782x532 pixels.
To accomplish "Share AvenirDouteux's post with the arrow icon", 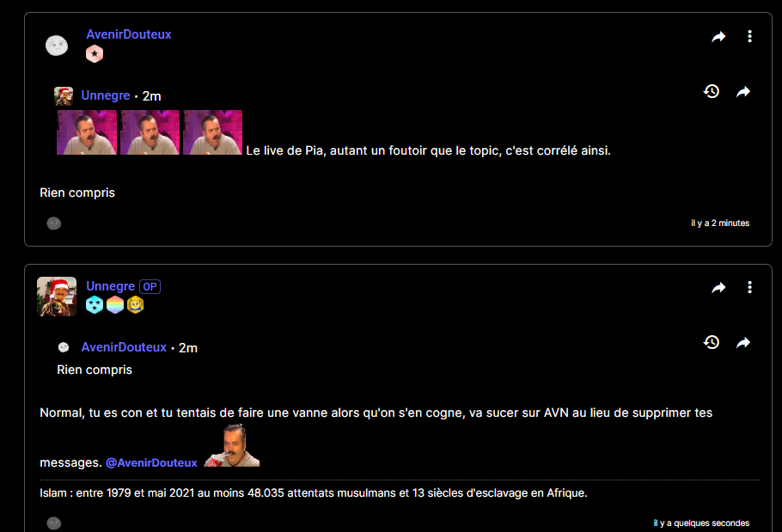I will pyautogui.click(x=718, y=36).
